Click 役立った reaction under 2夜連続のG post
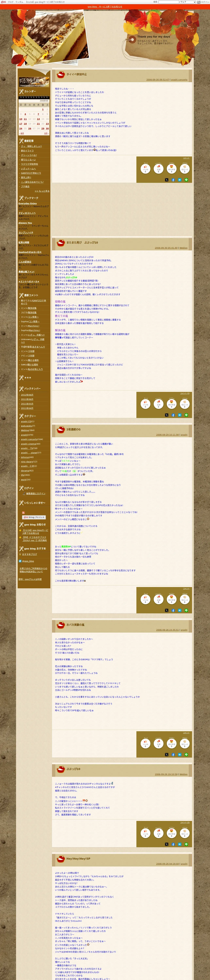This screenshot has width=210, height=980. point(184,599)
